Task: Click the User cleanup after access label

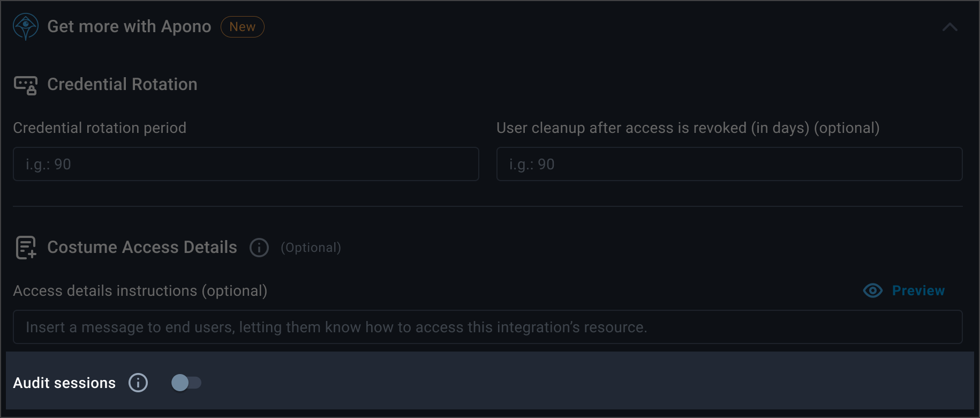Action: (x=688, y=128)
